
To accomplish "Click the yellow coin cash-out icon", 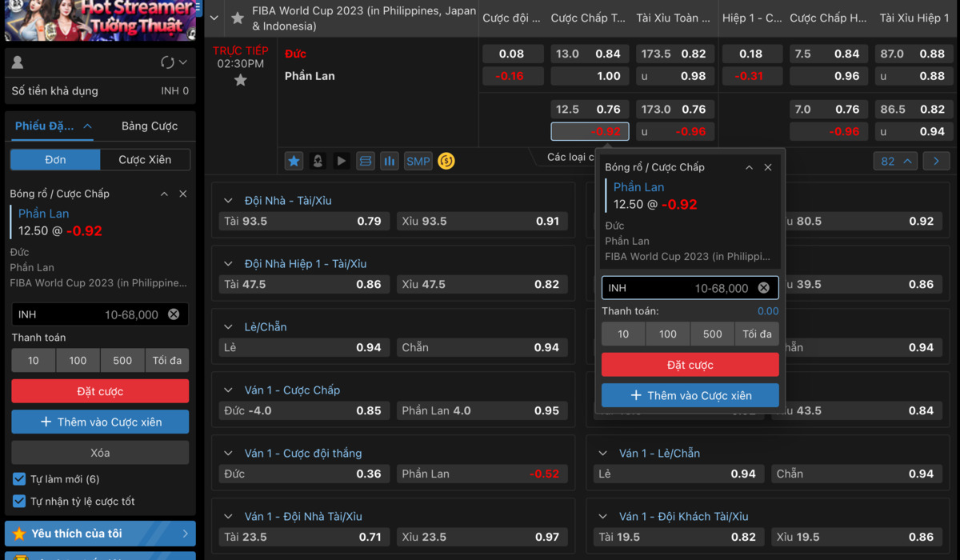I will pyautogui.click(x=446, y=161).
